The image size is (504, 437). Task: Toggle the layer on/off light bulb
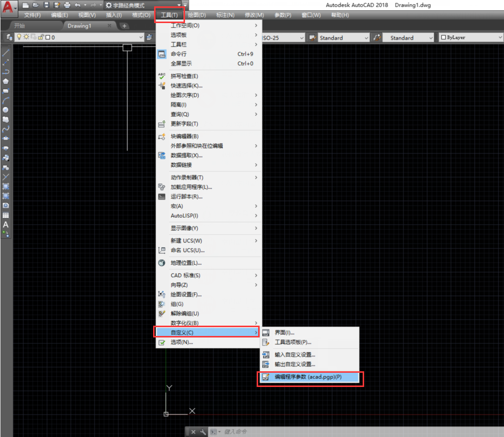coord(19,37)
